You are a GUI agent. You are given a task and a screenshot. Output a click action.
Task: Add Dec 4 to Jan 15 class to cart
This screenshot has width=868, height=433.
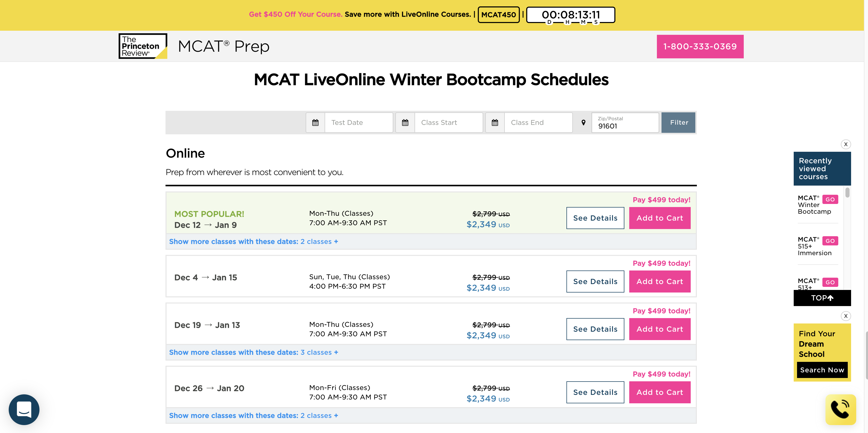tap(659, 282)
